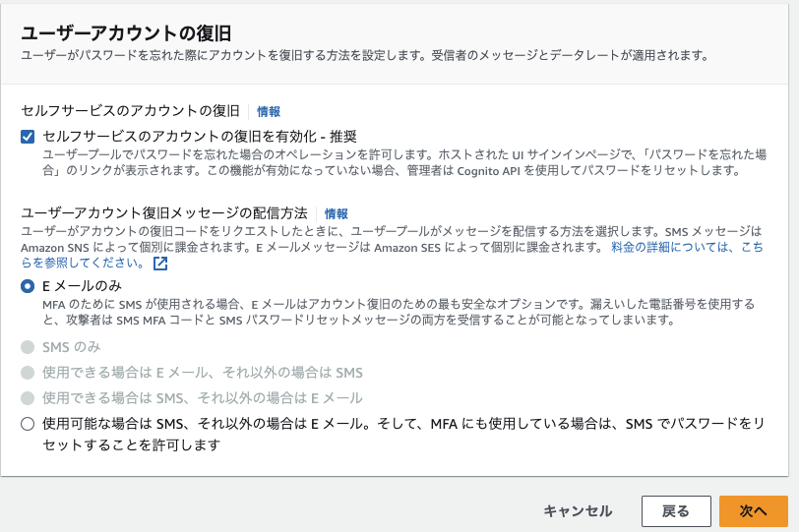The width and height of the screenshot is (799, 532).
Task: Click the E メールのみ label text
Action: pos(82,286)
